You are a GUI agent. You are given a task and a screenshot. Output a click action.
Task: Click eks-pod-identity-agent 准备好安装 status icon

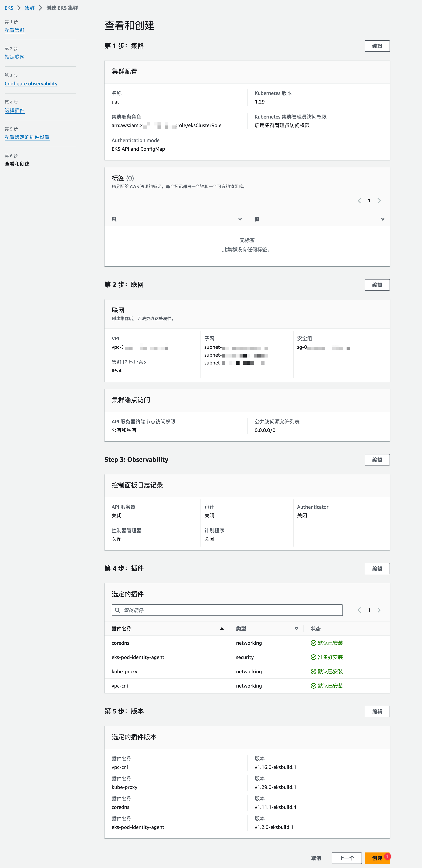[313, 657]
